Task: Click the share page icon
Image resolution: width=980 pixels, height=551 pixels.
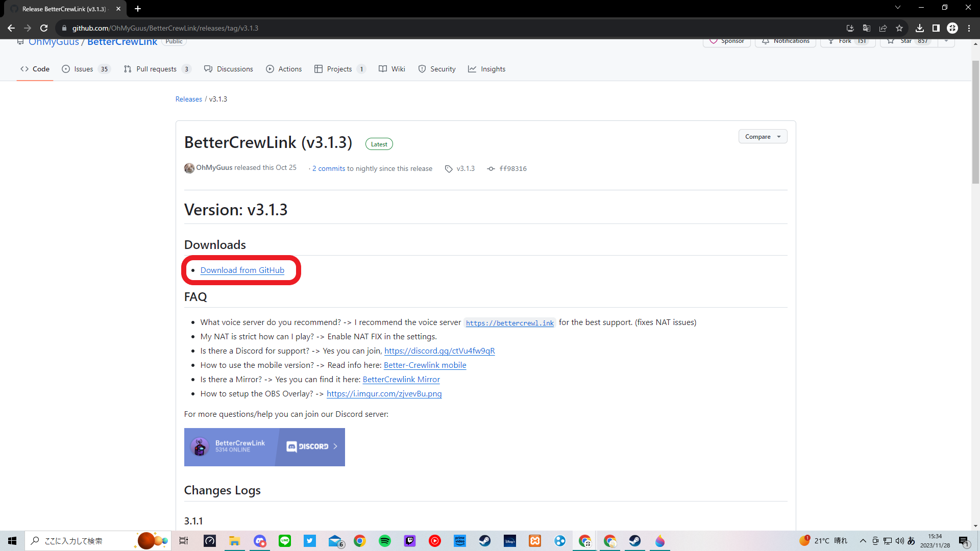Action: pos(883,28)
